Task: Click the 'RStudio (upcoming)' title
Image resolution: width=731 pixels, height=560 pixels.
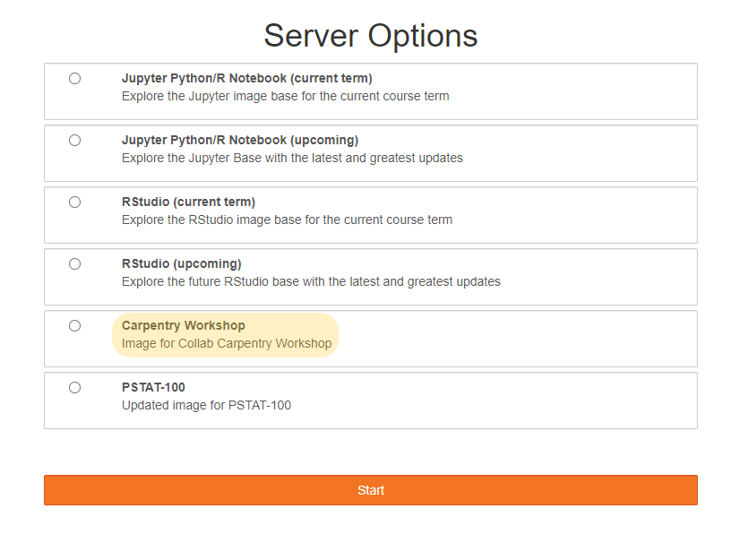Action: pyautogui.click(x=181, y=264)
